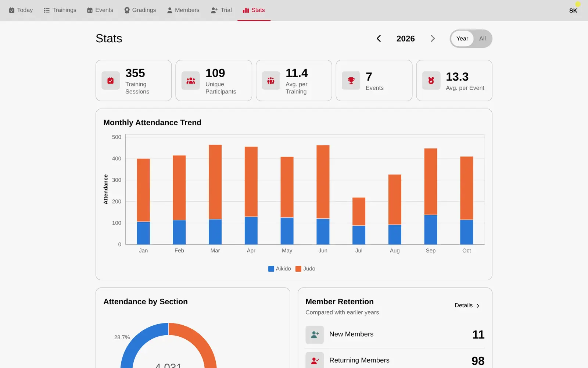
Task: Click the Returning Members count 98
Action: pyautogui.click(x=478, y=361)
